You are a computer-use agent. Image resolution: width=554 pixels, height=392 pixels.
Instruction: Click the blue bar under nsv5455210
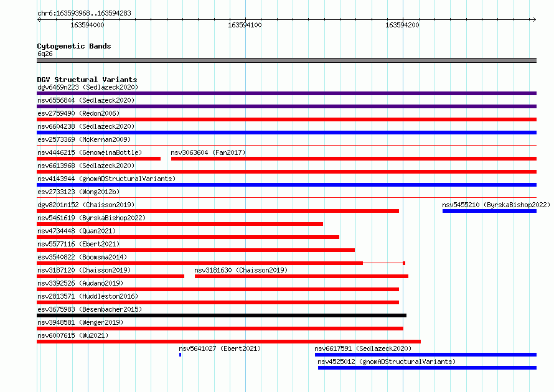pos(489,211)
